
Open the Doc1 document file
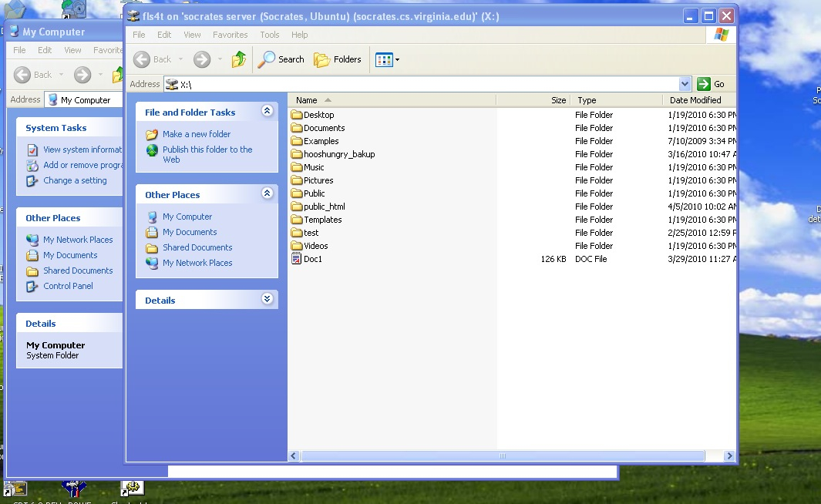tap(312, 259)
